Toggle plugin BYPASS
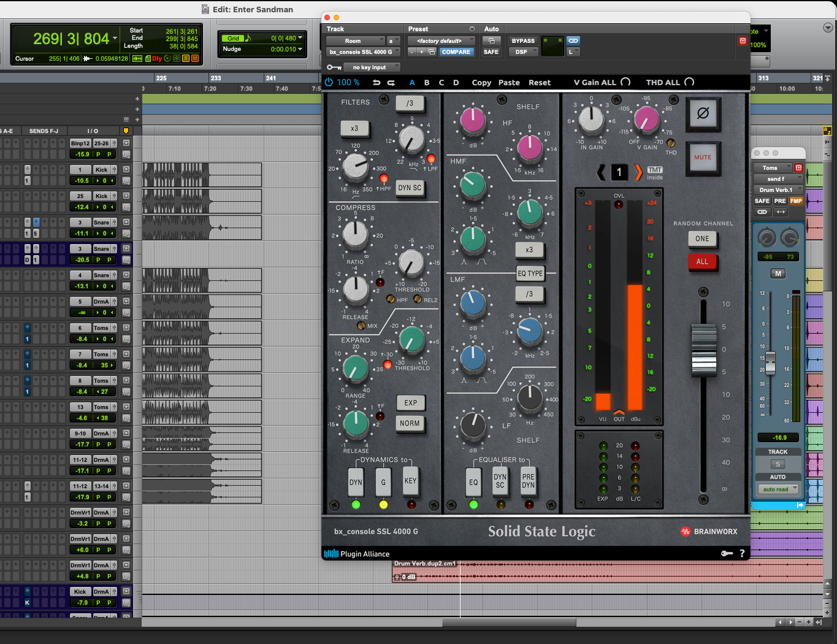837x644 pixels. (x=523, y=41)
